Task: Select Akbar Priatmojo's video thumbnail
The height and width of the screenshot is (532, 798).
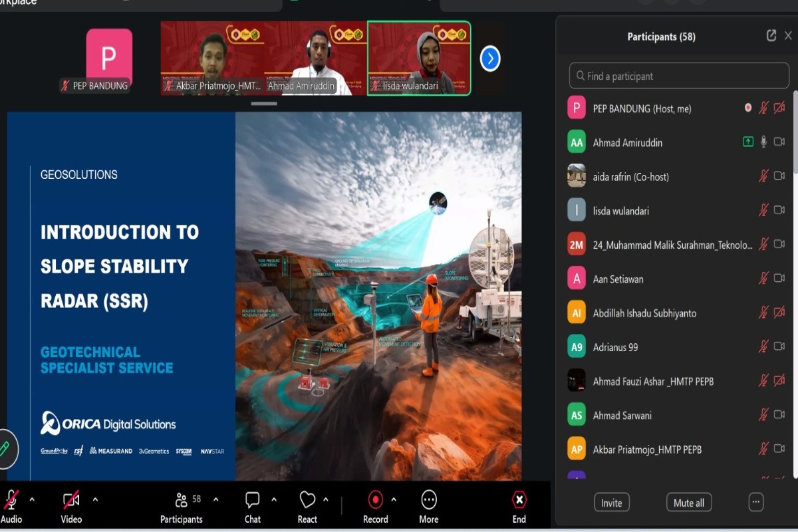Action: (x=212, y=59)
